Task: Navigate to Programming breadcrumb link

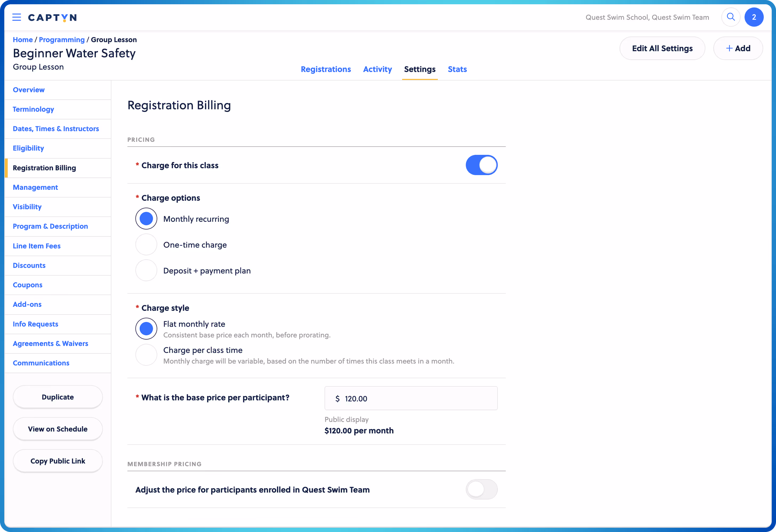Action: point(62,39)
